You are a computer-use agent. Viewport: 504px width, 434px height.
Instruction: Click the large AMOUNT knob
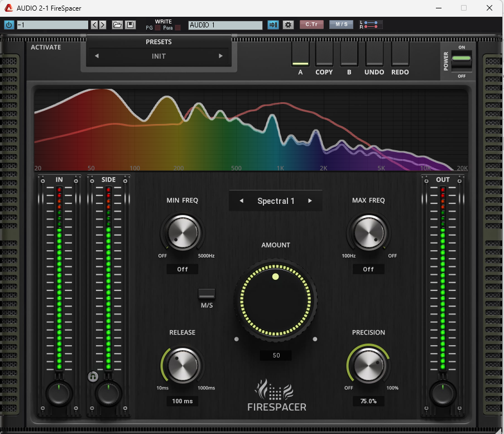276,300
